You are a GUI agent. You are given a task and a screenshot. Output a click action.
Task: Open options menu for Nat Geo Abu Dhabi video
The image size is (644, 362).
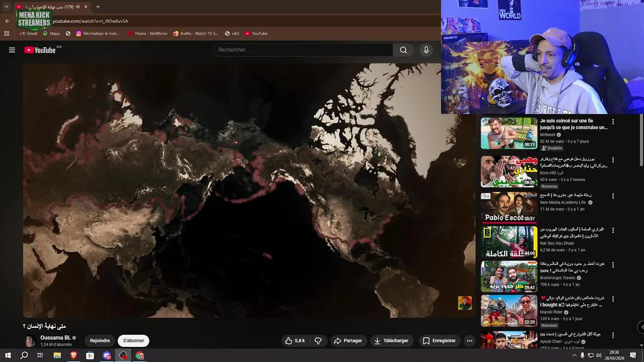(613, 230)
